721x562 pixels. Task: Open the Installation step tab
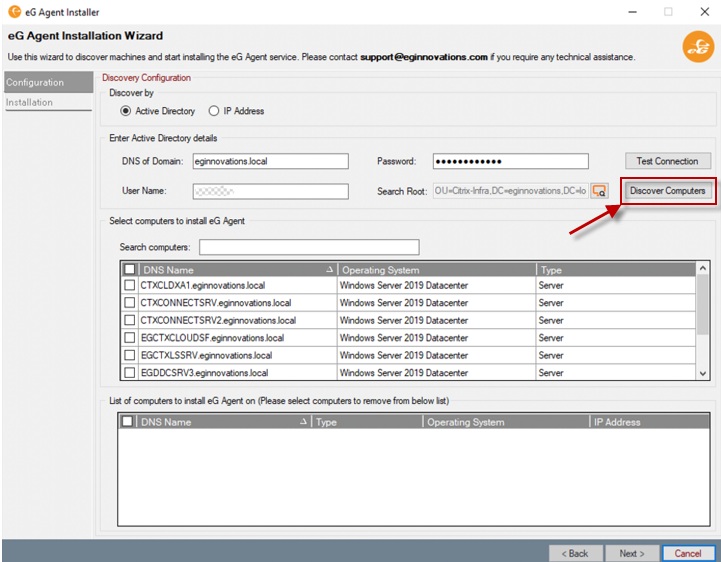(48, 102)
